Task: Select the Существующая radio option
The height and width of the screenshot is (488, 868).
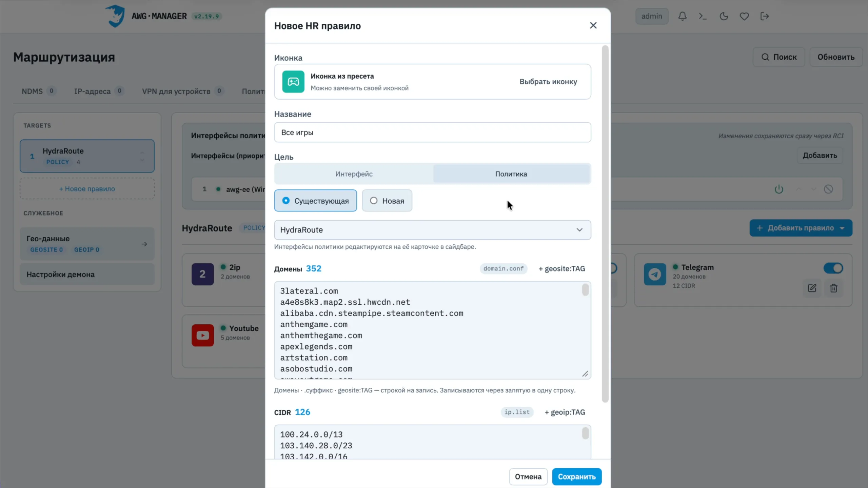Action: (x=315, y=201)
